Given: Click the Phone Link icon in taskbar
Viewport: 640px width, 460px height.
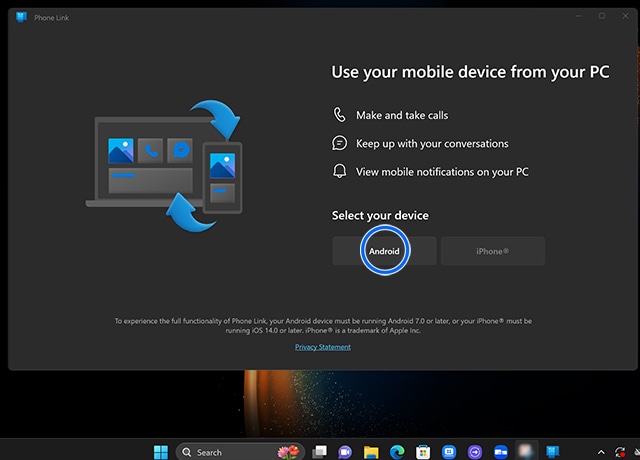Looking at the screenshot, I should point(553,452).
